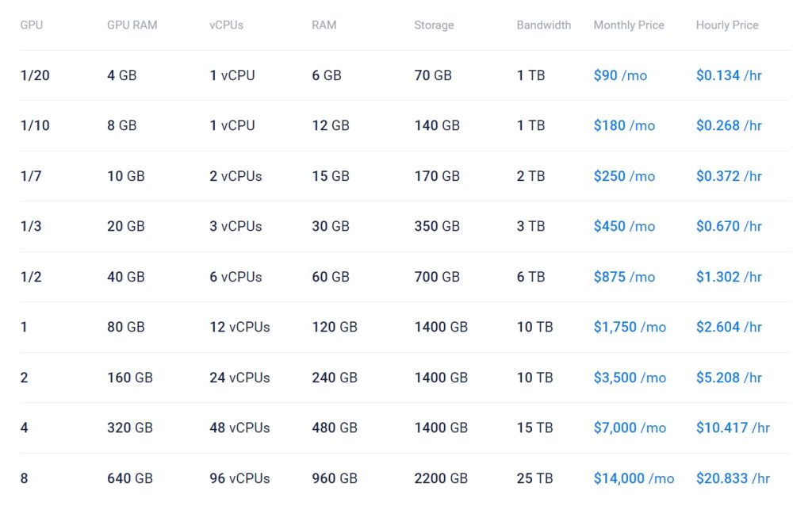Open the $1.302 /hr hourly price

pyautogui.click(x=729, y=277)
